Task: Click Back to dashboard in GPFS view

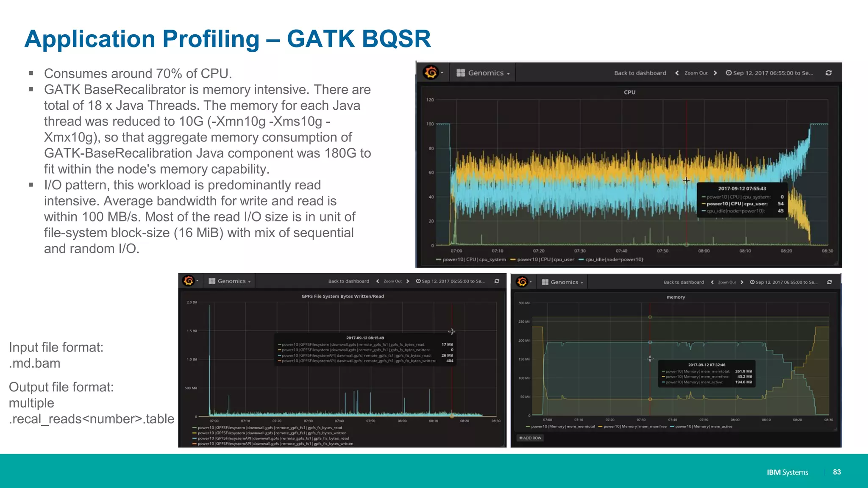Action: click(348, 281)
